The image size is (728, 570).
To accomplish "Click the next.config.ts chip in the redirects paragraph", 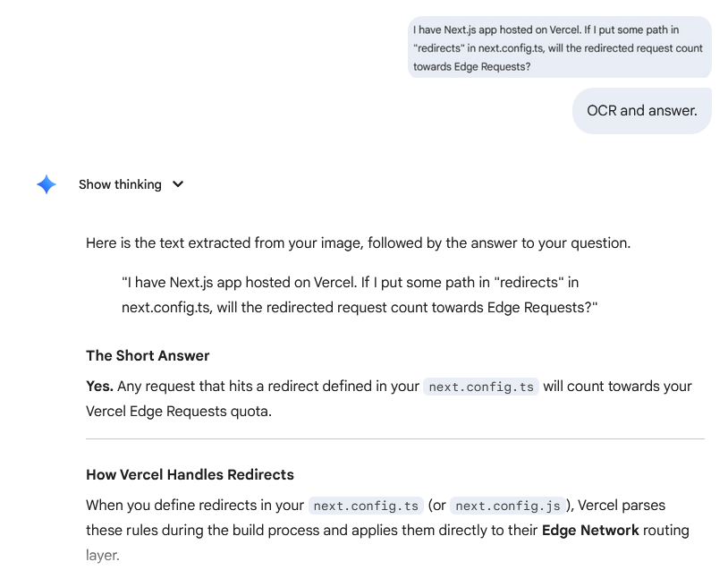I will point(366,506).
